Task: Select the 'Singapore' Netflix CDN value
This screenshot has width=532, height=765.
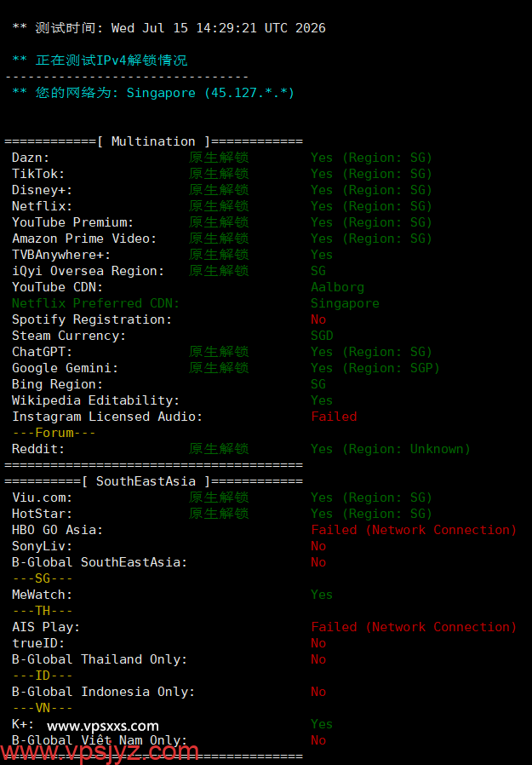Action: pyautogui.click(x=346, y=303)
